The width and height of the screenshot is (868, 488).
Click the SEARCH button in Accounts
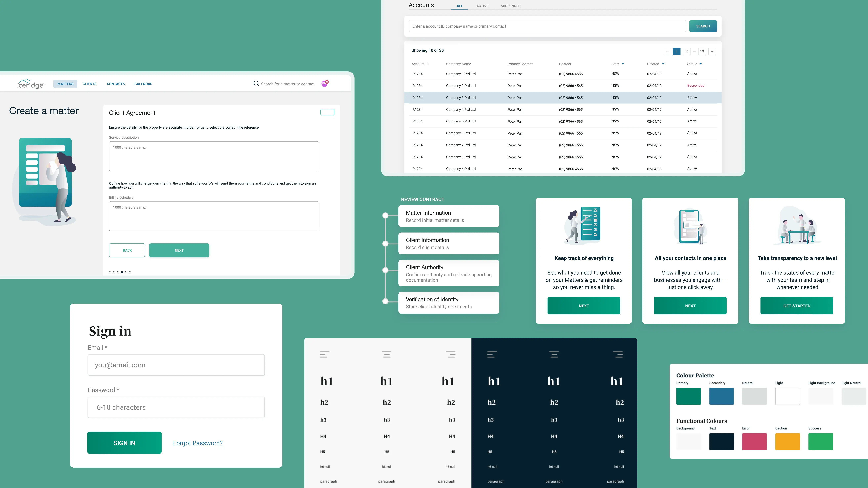tap(703, 26)
